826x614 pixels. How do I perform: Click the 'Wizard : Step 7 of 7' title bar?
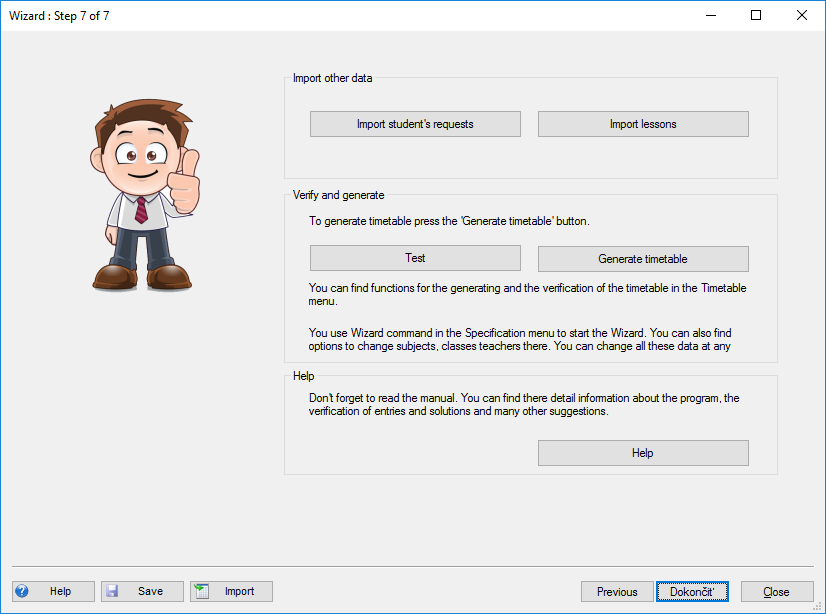tap(60, 16)
